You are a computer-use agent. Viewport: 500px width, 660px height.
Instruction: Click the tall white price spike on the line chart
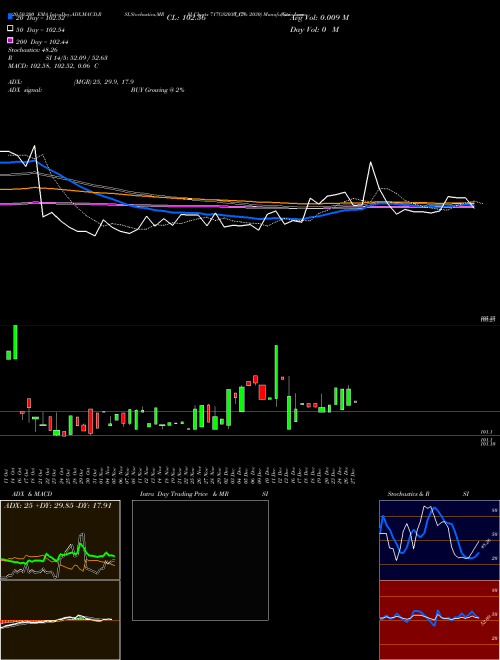click(371, 163)
